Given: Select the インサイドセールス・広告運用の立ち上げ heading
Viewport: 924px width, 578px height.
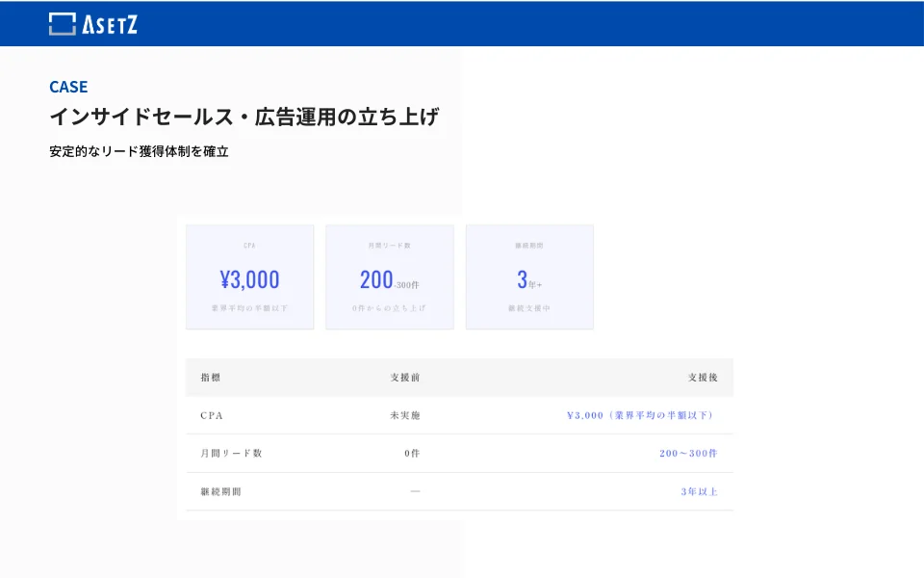Looking at the screenshot, I should pyautogui.click(x=245, y=117).
